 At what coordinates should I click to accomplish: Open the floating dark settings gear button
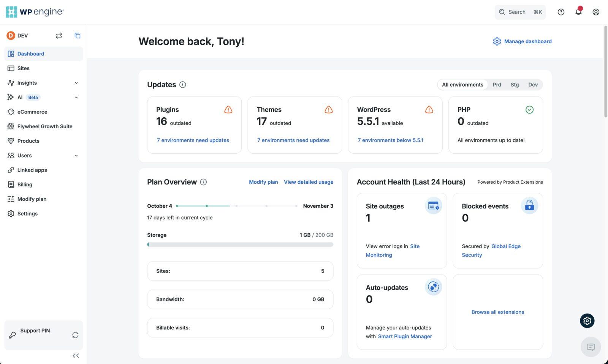pos(587,321)
